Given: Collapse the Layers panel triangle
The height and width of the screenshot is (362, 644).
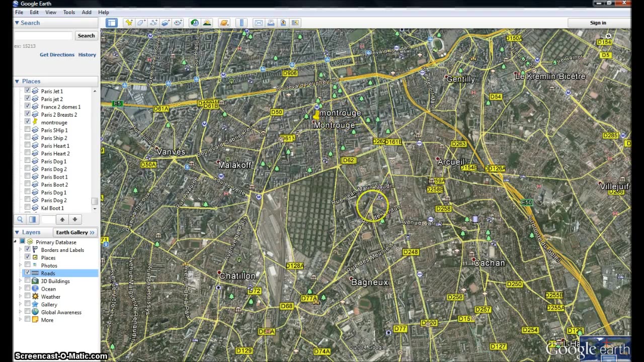Looking at the screenshot, I should 17,232.
